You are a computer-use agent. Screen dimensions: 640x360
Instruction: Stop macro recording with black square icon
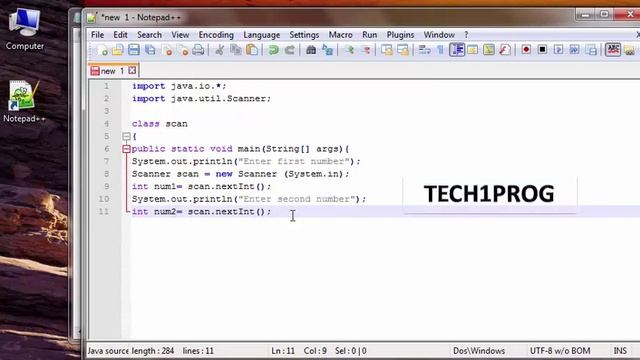click(x=542, y=50)
